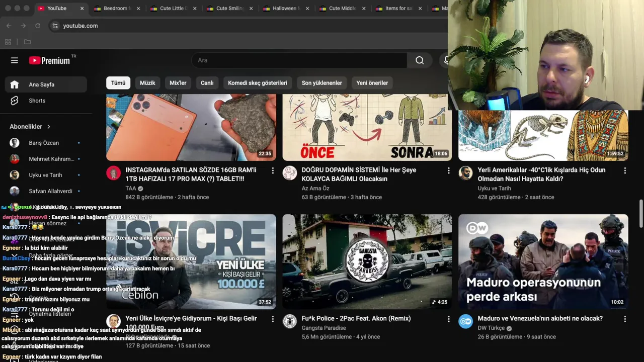This screenshot has width=644, height=362.
Task: Open Safvan Allahverdi in subscriptions list
Action: 46,191
